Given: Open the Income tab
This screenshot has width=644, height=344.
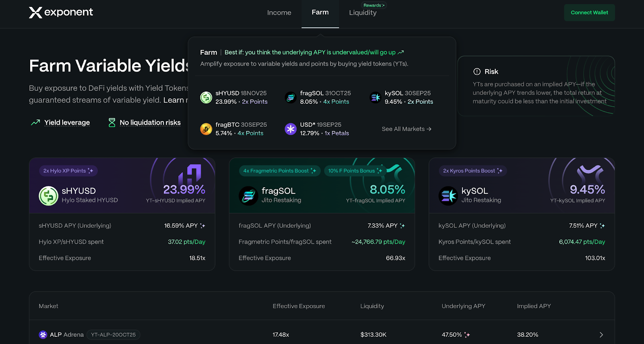Looking at the screenshot, I should [279, 12].
